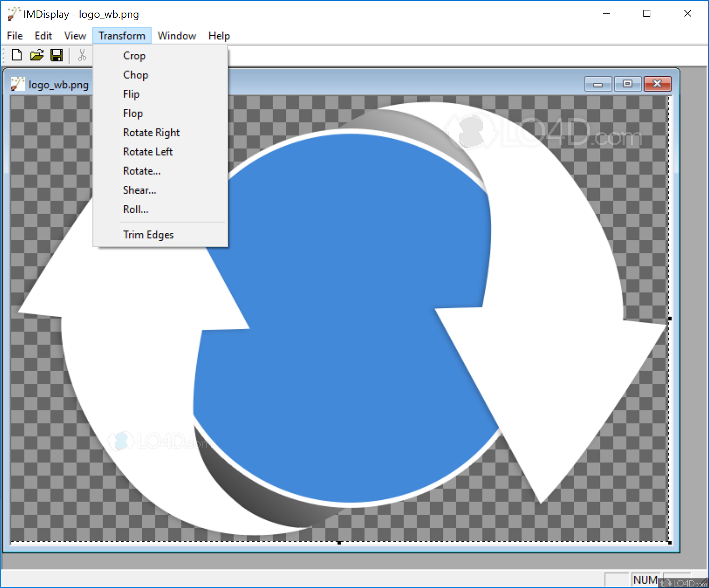
Task: Choose Flop from the dropdown
Action: 133,113
